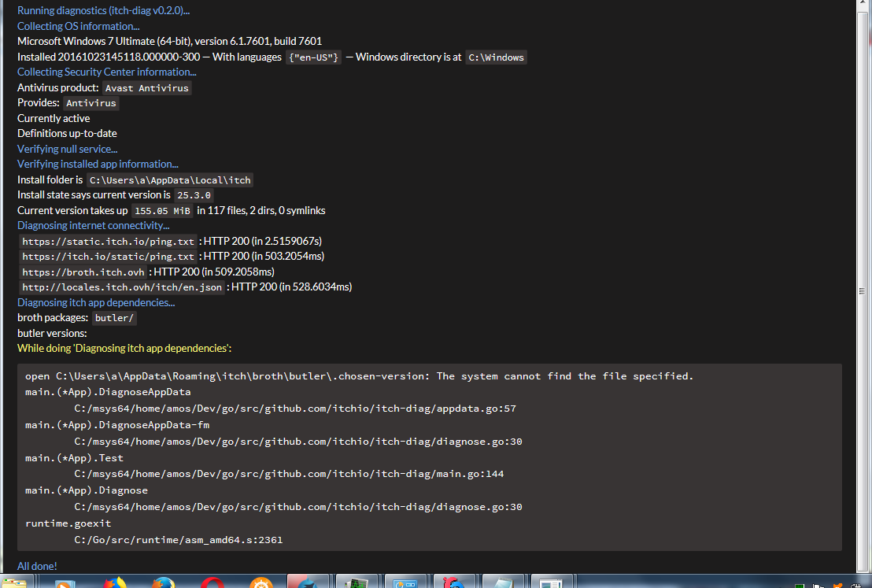872x588 pixels.
Task: Click the 'butler versions:' line
Action: (52, 333)
